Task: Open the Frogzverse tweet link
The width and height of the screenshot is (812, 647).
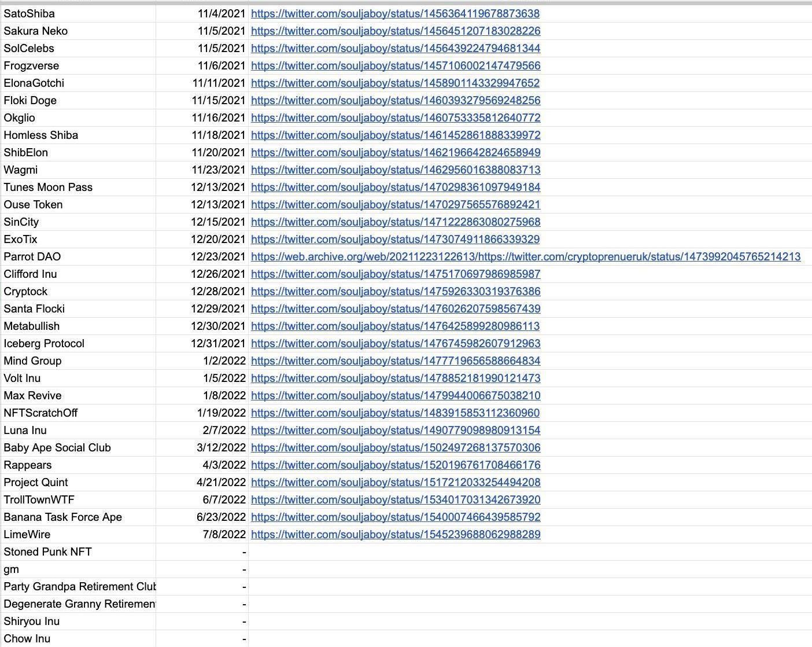Action: pos(395,65)
